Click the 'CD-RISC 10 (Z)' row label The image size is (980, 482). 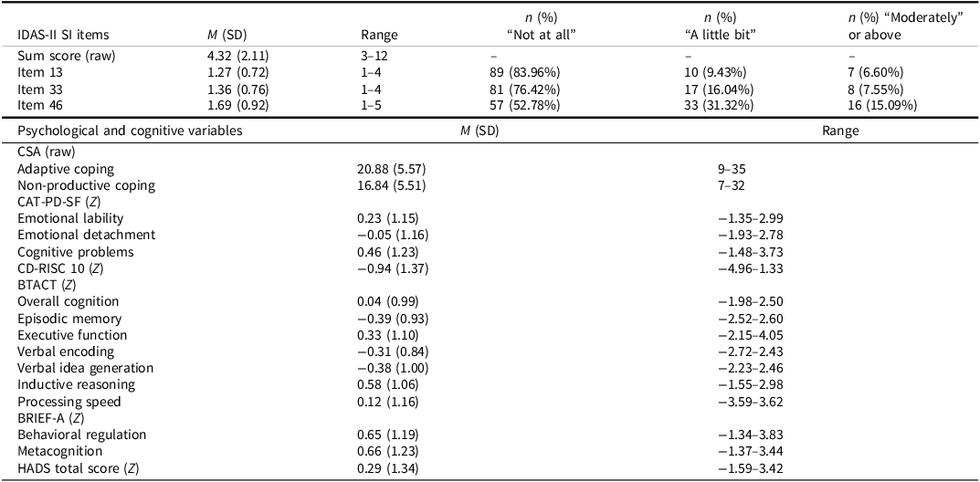click(62, 267)
